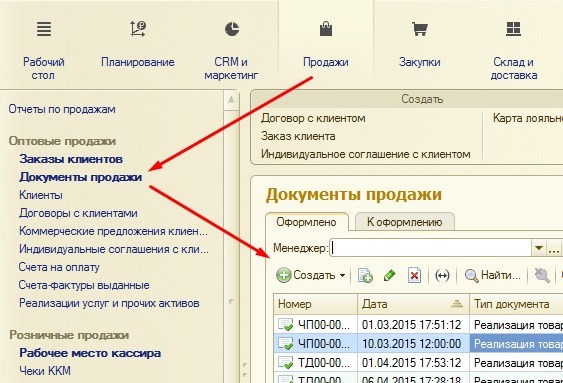Edit selected document with green pencil icon
The image size is (563, 383).
pyautogui.click(x=390, y=276)
